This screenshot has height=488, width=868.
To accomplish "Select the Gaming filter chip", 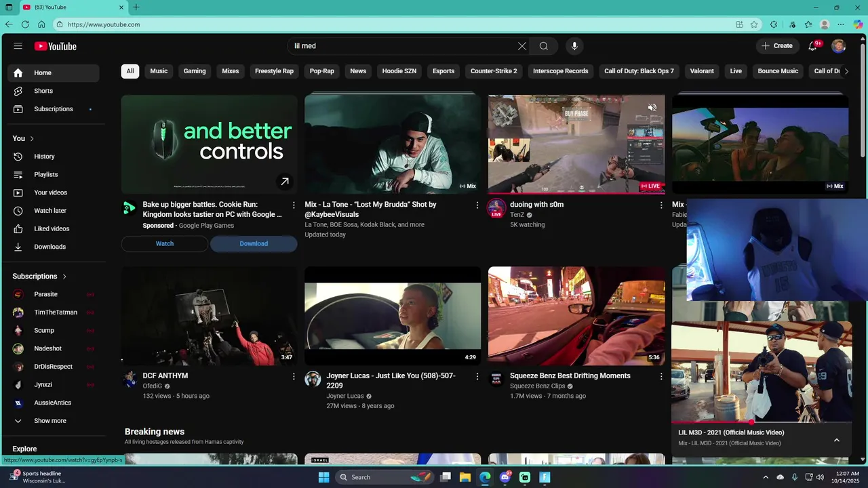I will [x=195, y=71].
